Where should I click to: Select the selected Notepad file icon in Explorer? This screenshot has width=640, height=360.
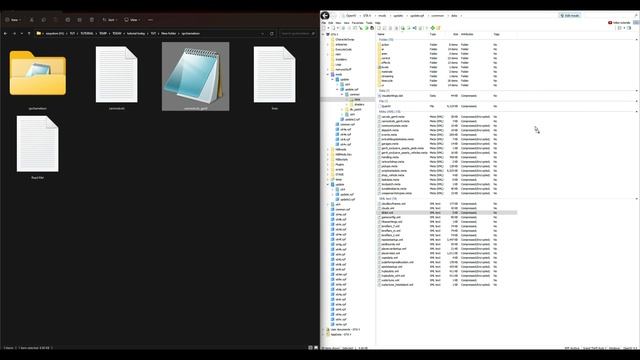pos(196,76)
